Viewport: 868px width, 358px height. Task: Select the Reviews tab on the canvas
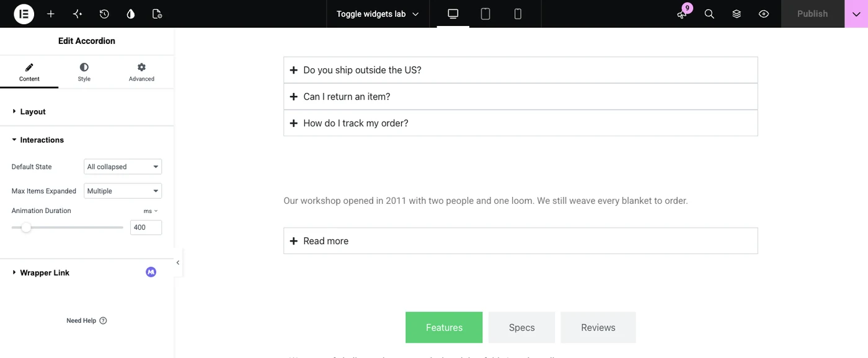coord(598,328)
